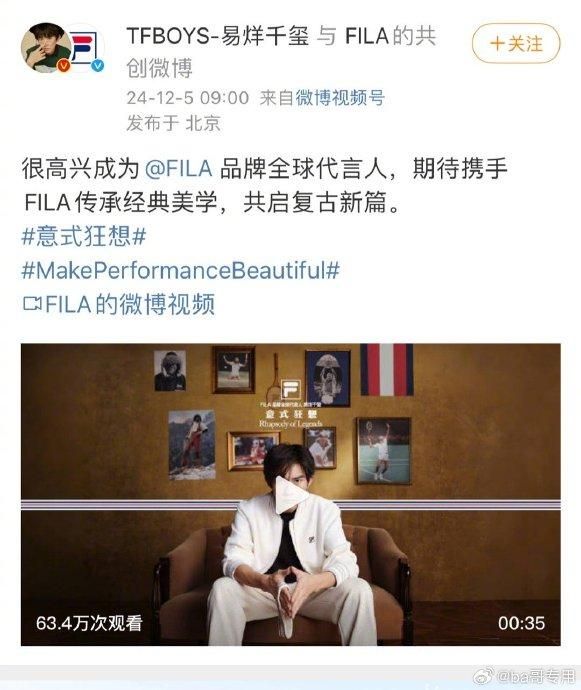Click the 00:35 video duration label
The width and height of the screenshot is (581, 690).
click(x=522, y=623)
